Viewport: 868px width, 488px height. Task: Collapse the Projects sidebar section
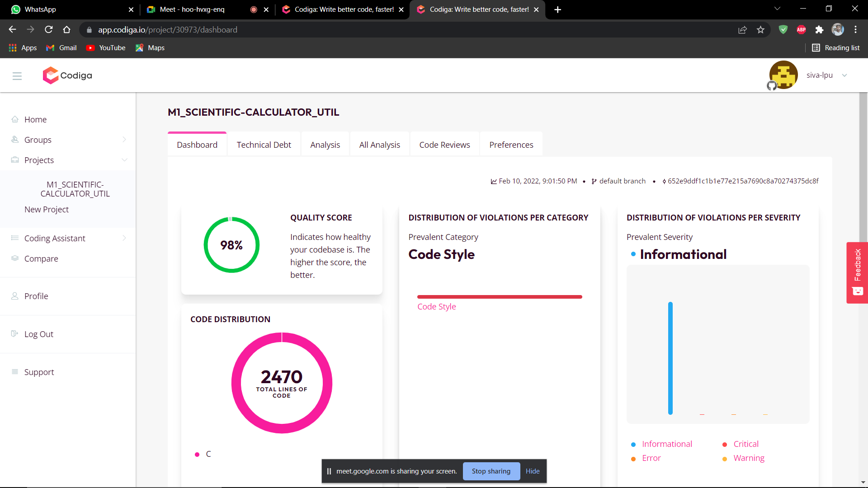[125, 160]
